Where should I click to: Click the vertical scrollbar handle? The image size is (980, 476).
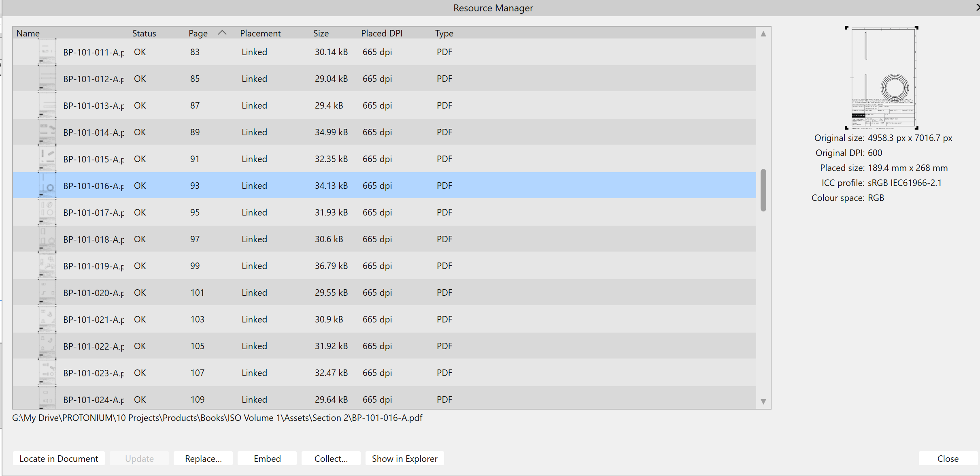click(x=763, y=190)
